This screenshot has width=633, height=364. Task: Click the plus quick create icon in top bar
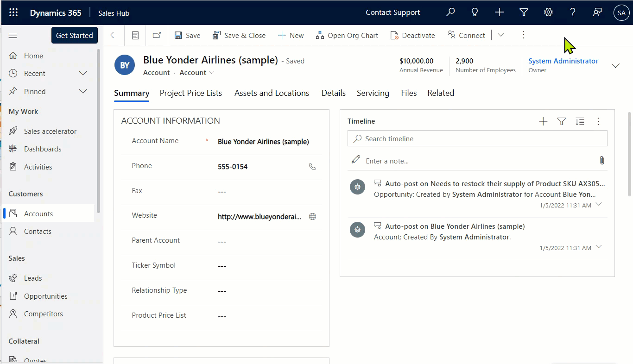click(x=499, y=13)
